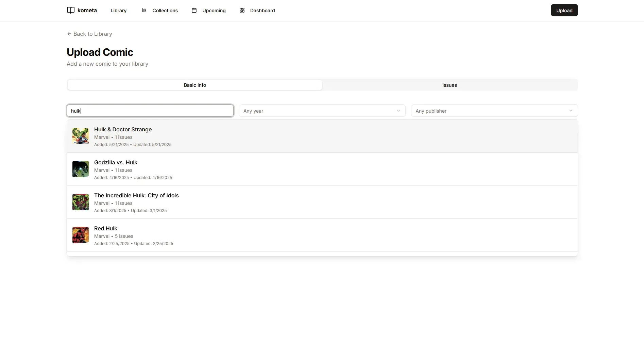644x360 pixels.
Task: Click the Add a new comic subtitle
Action: [107, 64]
